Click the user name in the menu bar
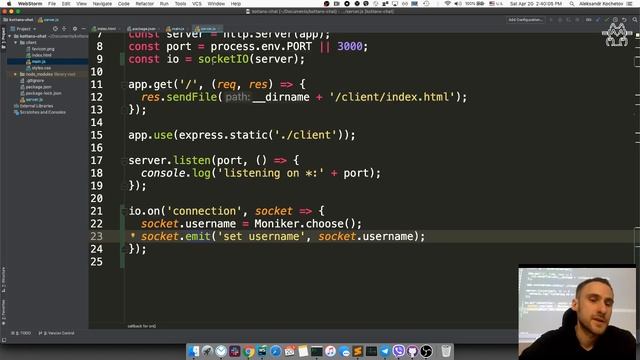This screenshot has width=640, height=360. 601,4
